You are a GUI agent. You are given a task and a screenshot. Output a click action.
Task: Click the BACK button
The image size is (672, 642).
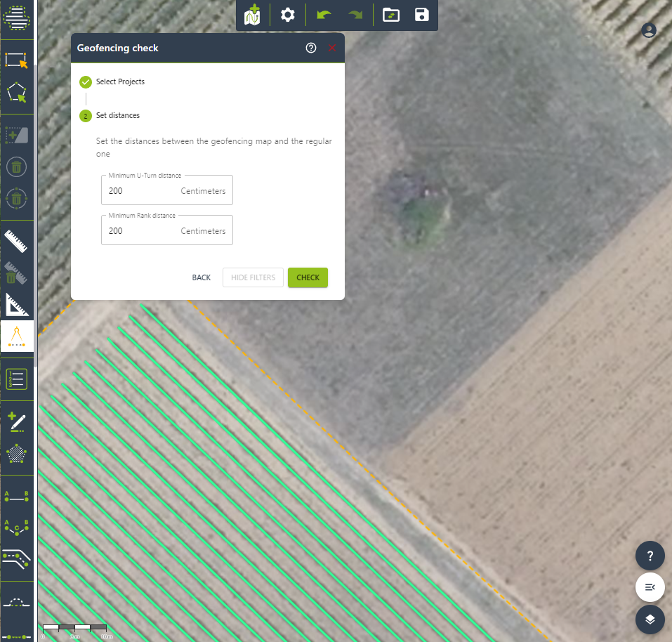click(202, 277)
